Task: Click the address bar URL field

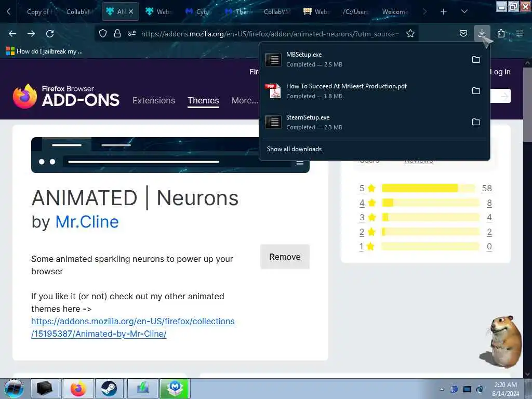Action: click(x=270, y=34)
